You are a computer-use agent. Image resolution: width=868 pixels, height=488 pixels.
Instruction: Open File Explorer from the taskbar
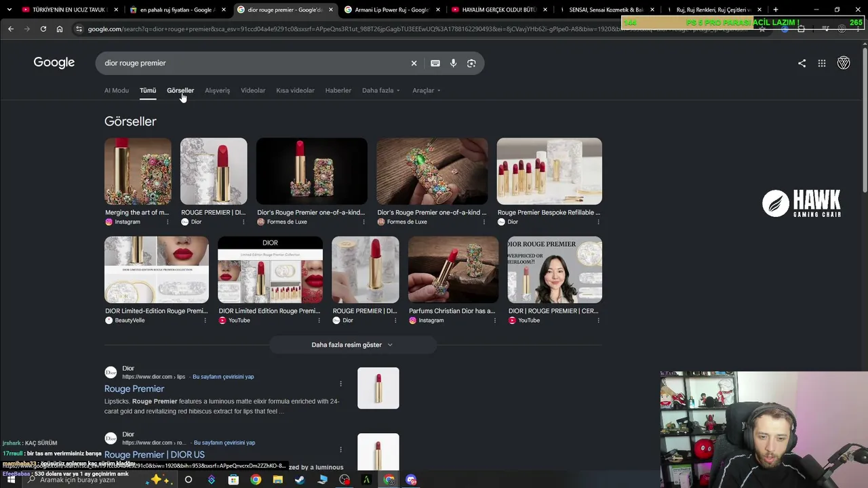point(277,480)
